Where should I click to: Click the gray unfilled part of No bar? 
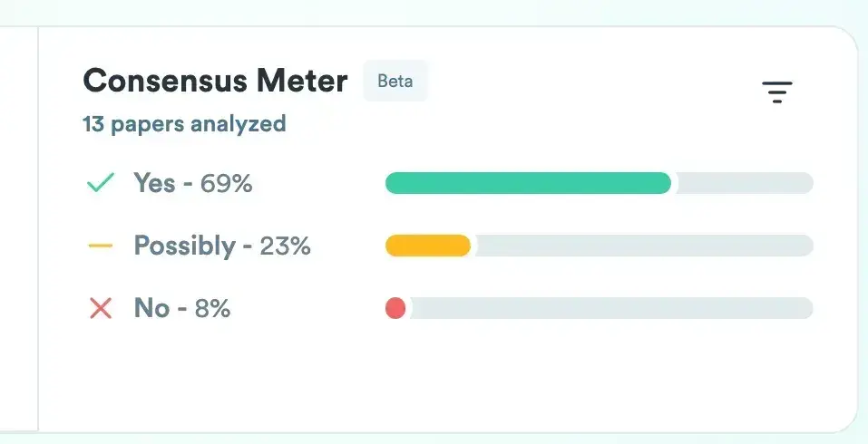coord(610,308)
